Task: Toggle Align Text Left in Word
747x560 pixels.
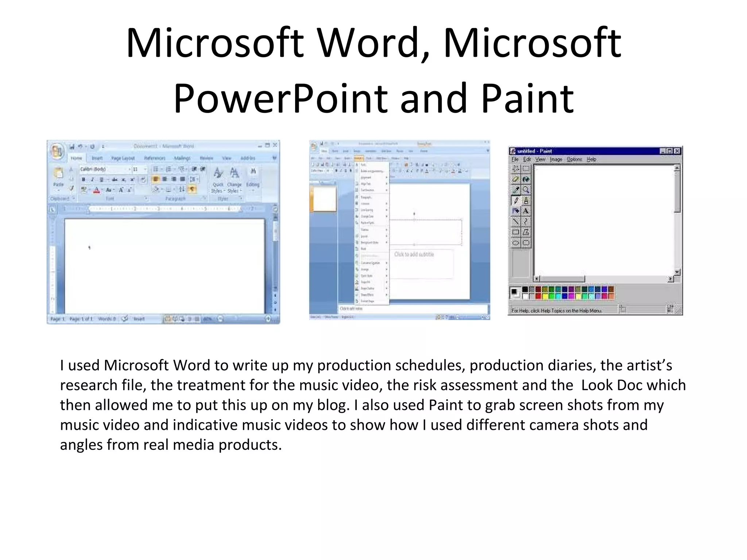Action: (156, 179)
